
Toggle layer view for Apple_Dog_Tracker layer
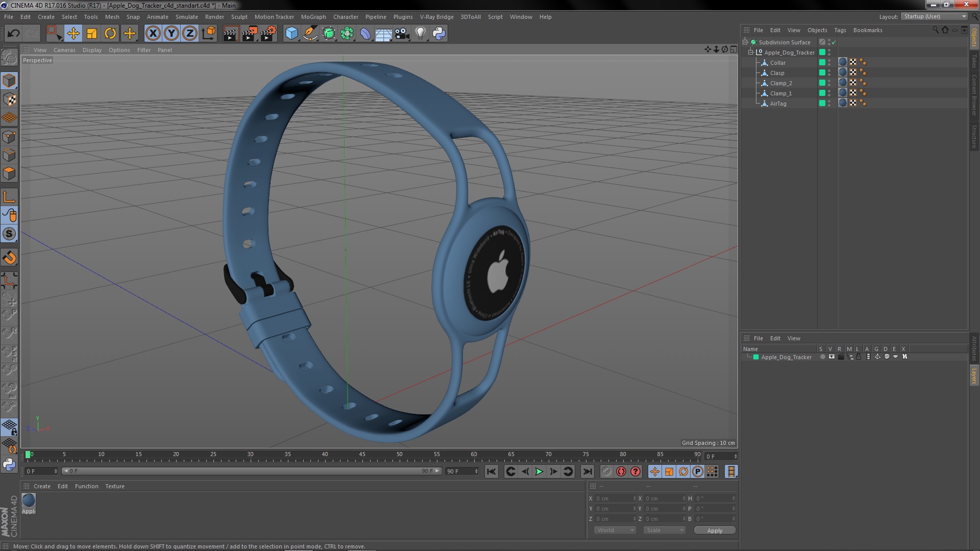pyautogui.click(x=831, y=357)
